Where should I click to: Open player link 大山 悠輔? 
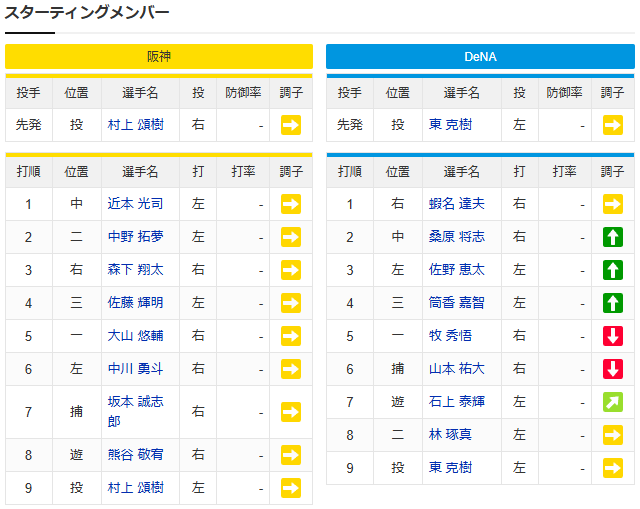[136, 336]
